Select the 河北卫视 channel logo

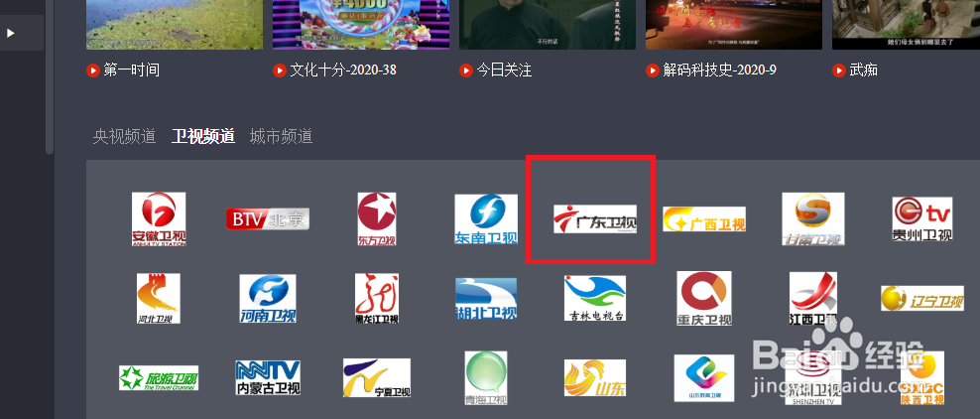coord(159,298)
